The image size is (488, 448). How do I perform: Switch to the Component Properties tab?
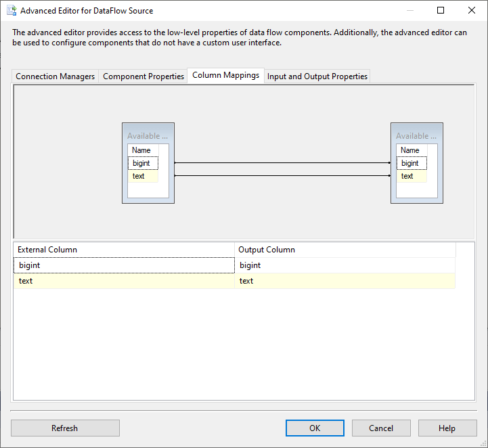(143, 76)
